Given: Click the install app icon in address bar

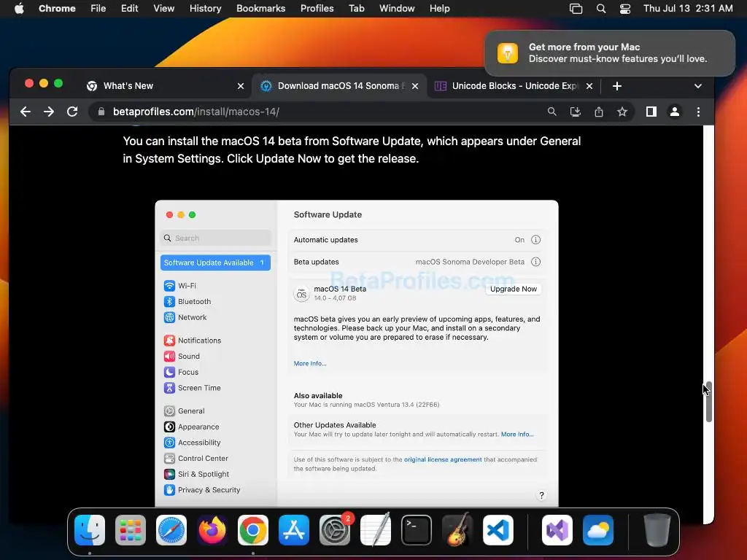Looking at the screenshot, I should point(575,112).
